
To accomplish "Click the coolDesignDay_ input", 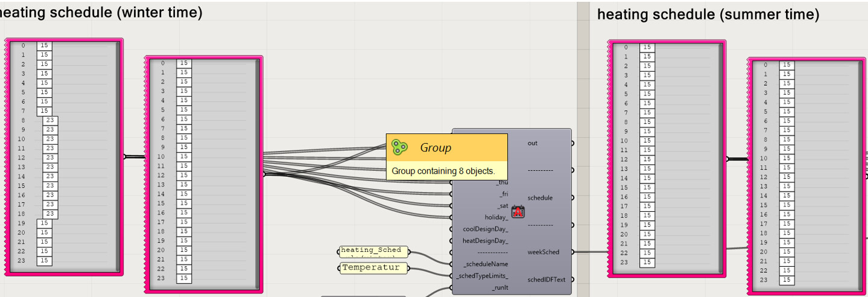I will click(x=485, y=229).
